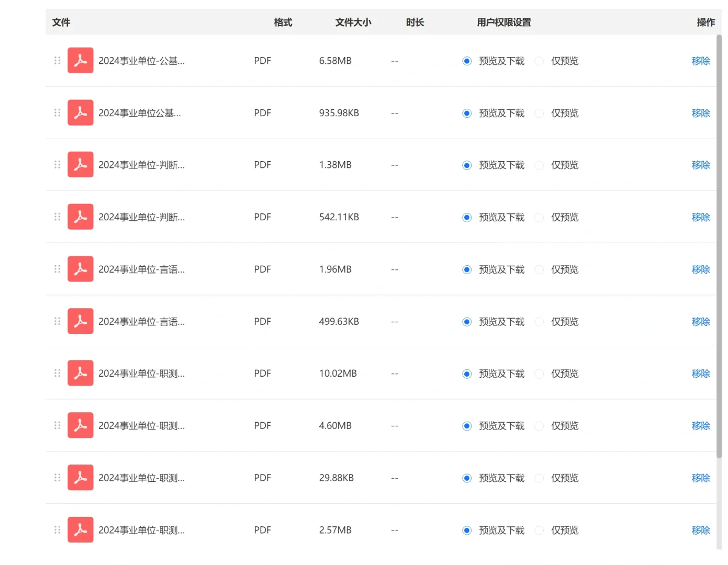Click the PDF icon of the 935.98KB file
The height and width of the screenshot is (565, 728).
pos(81,113)
